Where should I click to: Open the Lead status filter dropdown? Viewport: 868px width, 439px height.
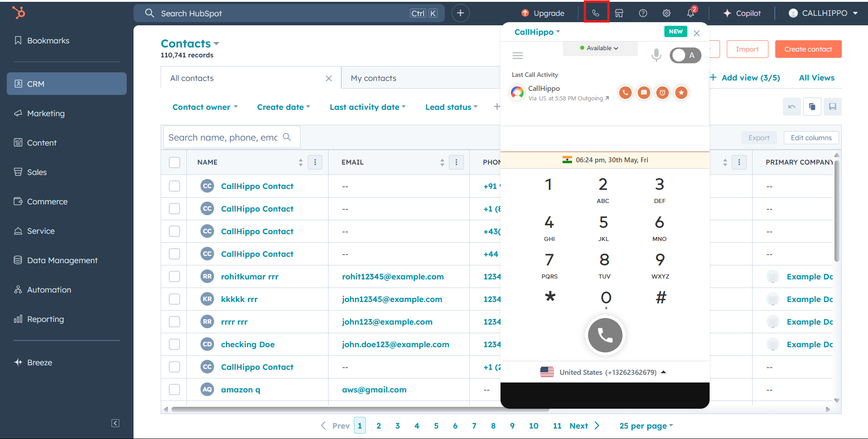(x=452, y=107)
